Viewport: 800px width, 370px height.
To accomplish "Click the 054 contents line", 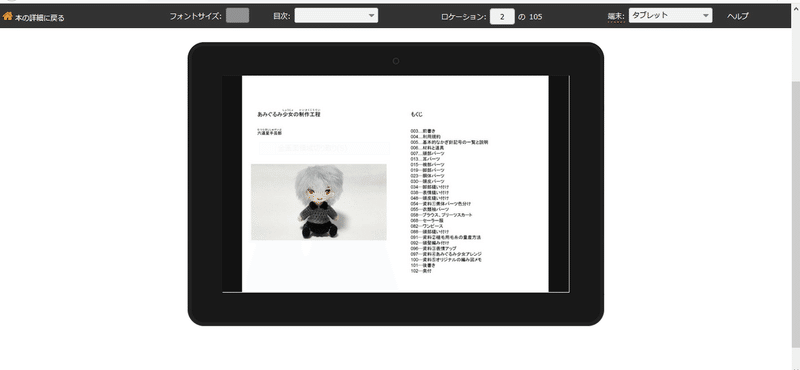I will [441, 204].
